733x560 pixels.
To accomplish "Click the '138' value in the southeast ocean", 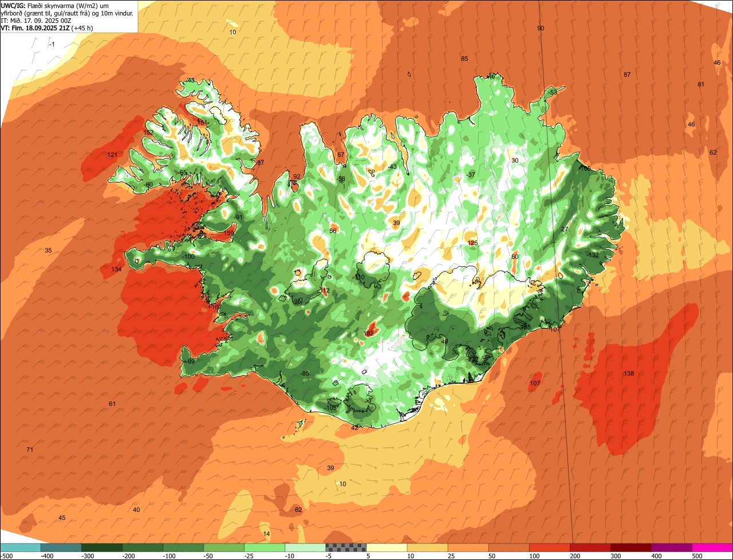I will (x=629, y=373).
